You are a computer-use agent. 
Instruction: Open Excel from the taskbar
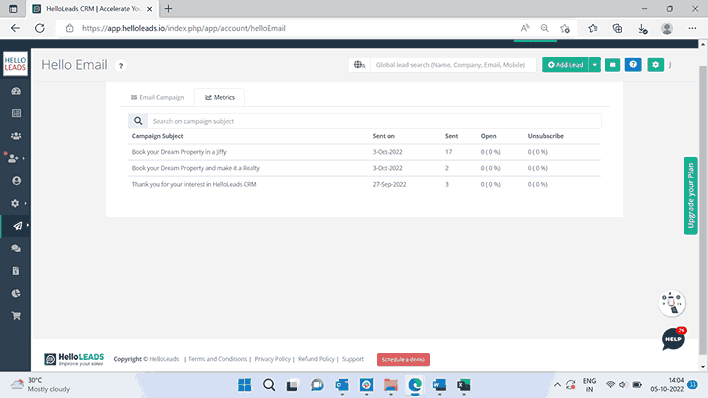pos(463,385)
